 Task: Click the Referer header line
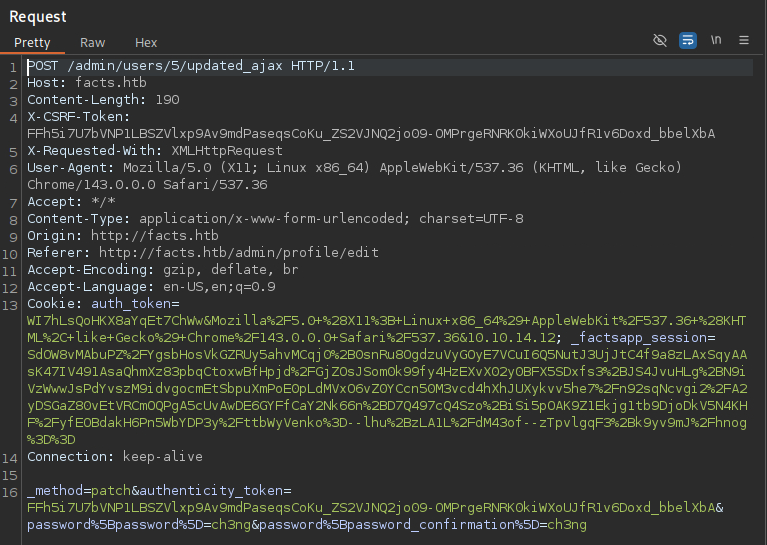click(203, 253)
